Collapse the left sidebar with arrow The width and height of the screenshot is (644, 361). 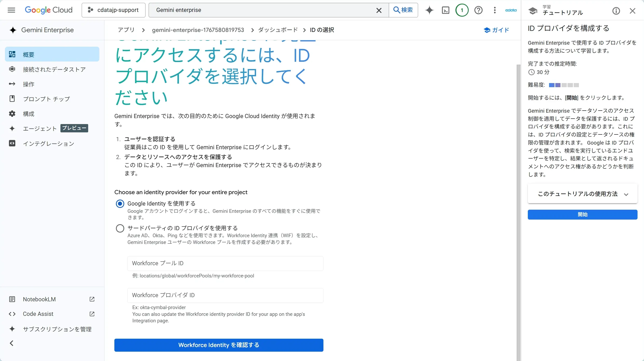pos(11,343)
